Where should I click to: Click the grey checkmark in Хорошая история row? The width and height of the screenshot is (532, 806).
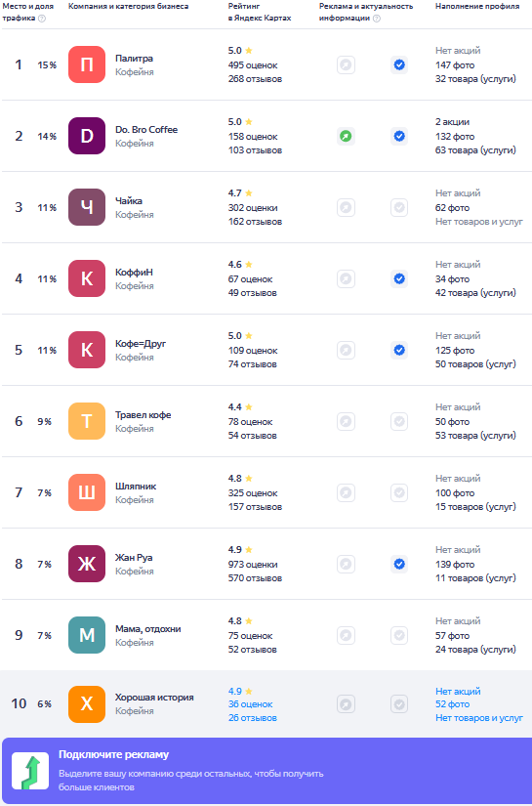(x=399, y=704)
